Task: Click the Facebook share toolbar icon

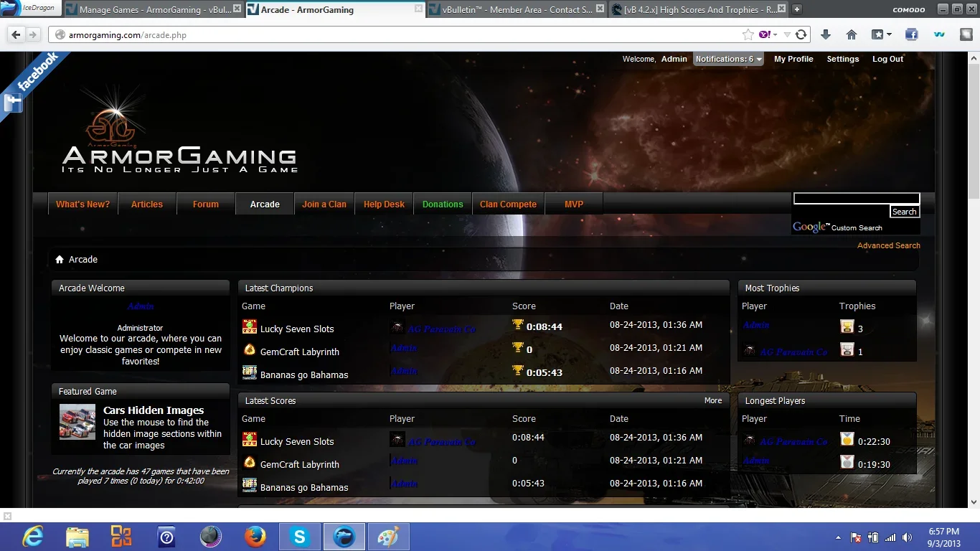Action: [x=912, y=34]
